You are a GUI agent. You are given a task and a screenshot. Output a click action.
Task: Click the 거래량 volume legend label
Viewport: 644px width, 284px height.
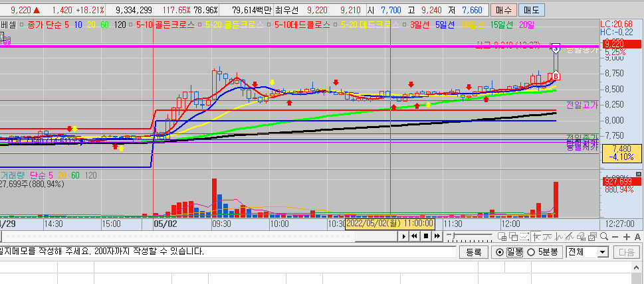13,175
